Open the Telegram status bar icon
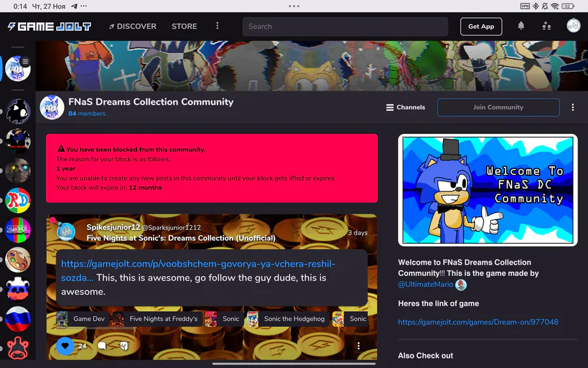 74,6
